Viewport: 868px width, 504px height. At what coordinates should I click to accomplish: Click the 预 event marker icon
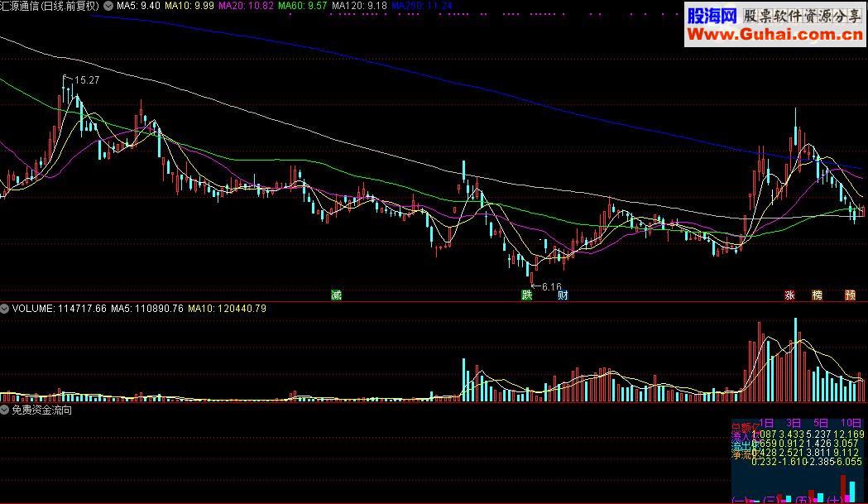pos(850,295)
